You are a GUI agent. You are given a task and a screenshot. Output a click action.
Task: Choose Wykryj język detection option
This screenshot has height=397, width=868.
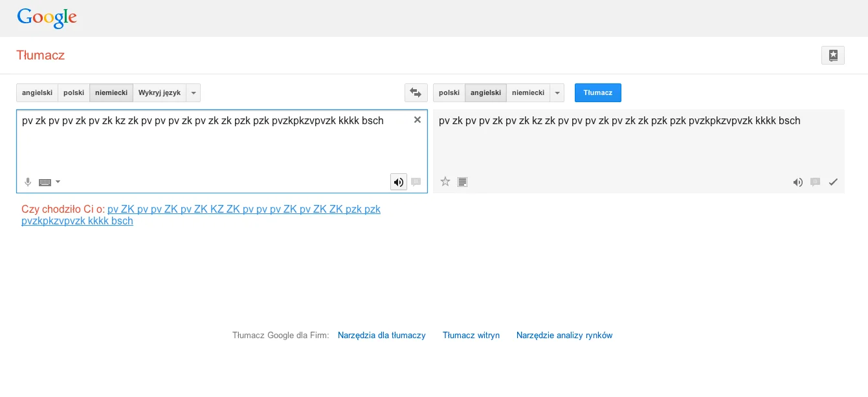tap(159, 92)
